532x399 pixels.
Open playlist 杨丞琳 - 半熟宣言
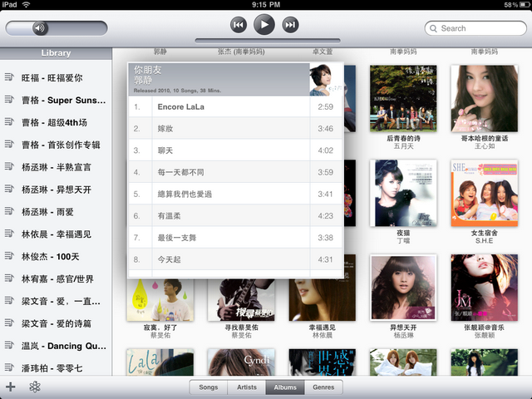pyautogui.click(x=56, y=167)
